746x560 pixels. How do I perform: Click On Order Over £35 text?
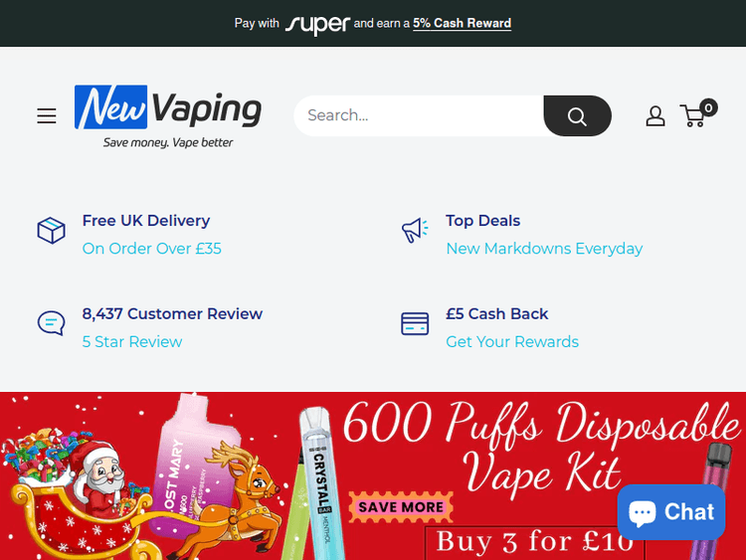(x=152, y=249)
